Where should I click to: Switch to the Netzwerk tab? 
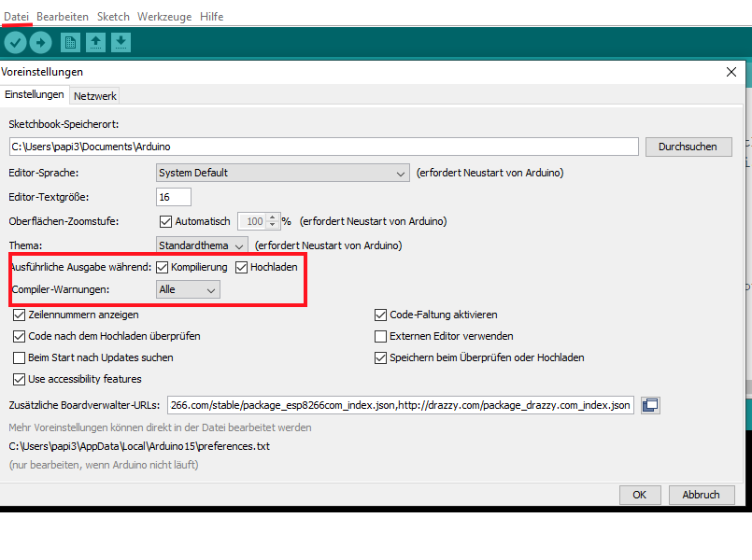[95, 95]
